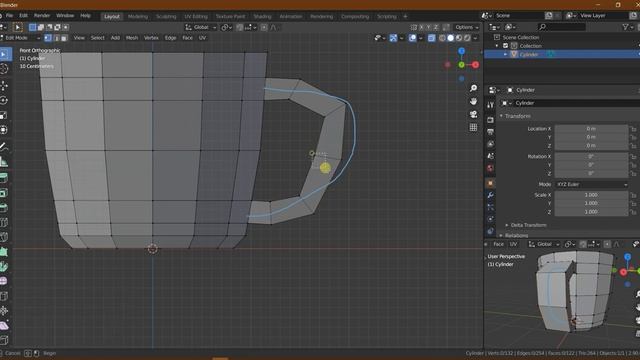Switch to the Modeling workspace tab
Image resolution: width=640 pixels, height=360 pixels.
coord(138,16)
